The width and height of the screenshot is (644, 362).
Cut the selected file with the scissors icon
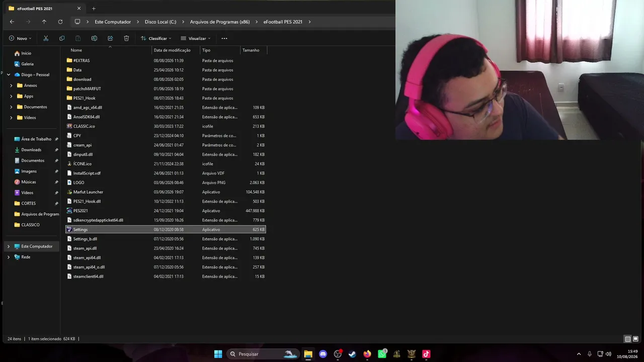[x=46, y=38]
